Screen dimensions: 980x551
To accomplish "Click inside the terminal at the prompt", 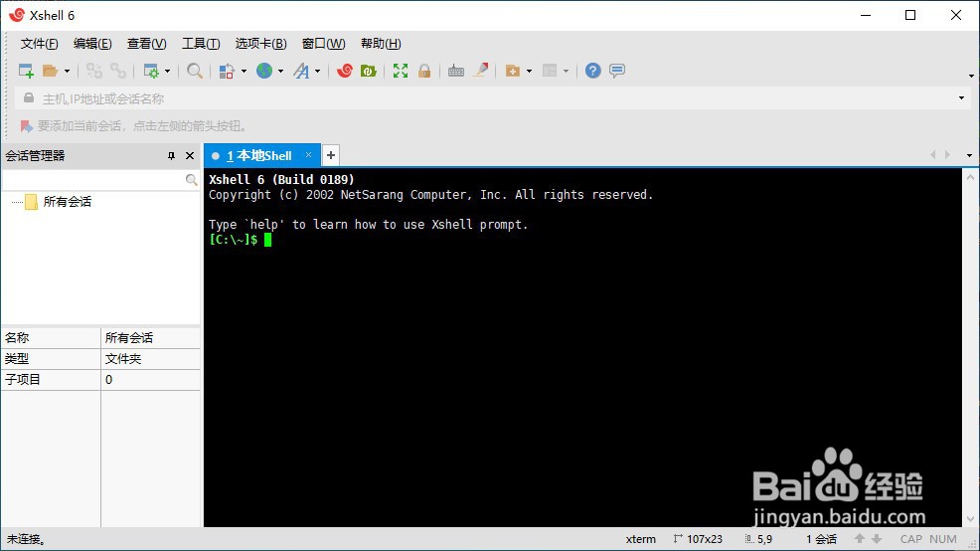I will (267, 240).
